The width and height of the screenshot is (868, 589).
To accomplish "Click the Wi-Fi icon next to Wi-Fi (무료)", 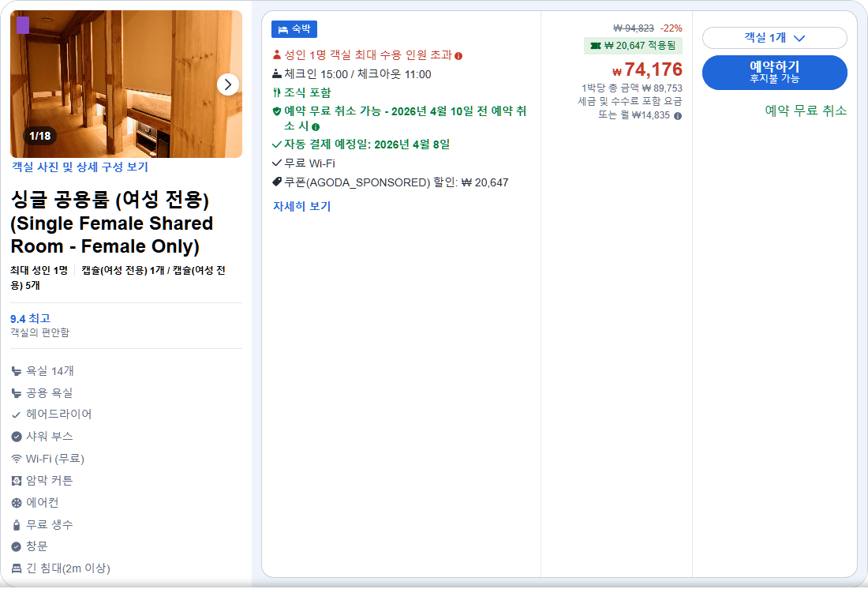I will coord(17,458).
